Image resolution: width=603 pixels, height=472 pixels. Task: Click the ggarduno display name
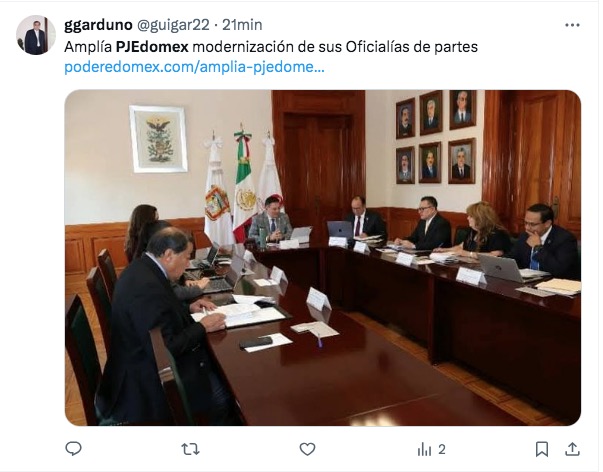click(98, 25)
